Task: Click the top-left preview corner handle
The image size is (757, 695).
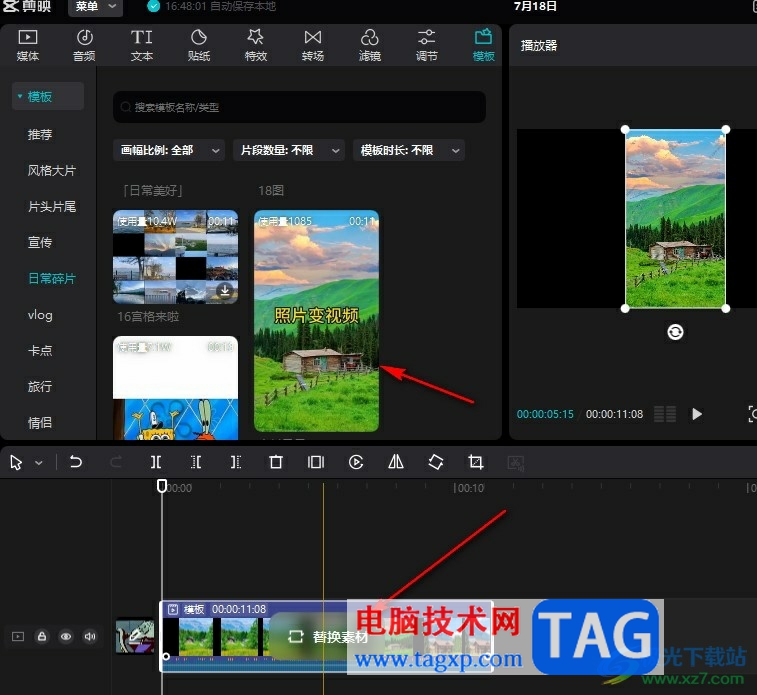Action: (x=625, y=129)
